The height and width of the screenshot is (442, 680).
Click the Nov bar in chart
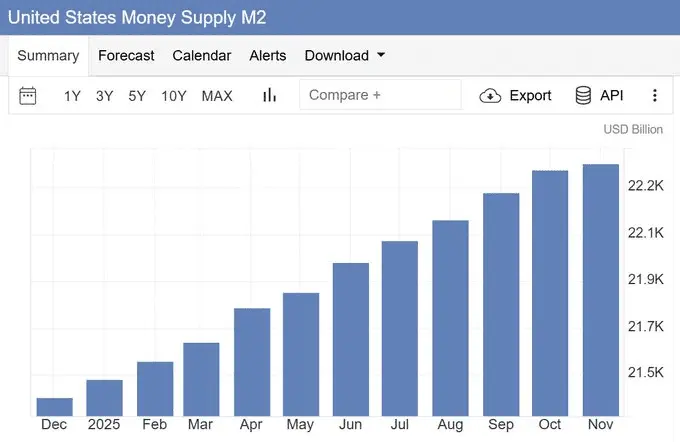click(x=601, y=290)
